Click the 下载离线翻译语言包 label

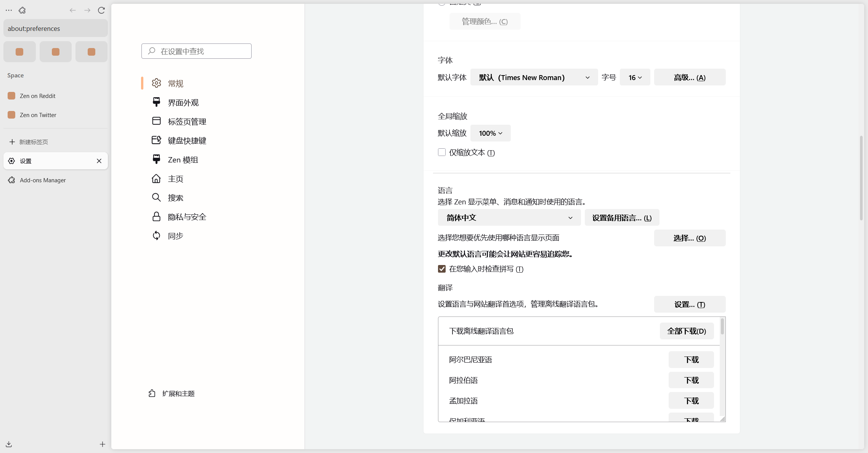(x=481, y=331)
